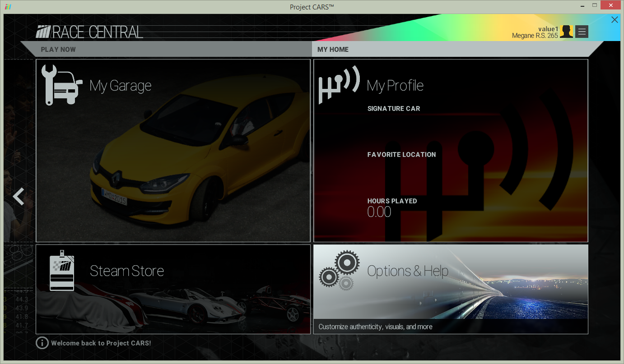This screenshot has width=624, height=364.
Task: Open the Steam Store tile title
Action: 127,271
